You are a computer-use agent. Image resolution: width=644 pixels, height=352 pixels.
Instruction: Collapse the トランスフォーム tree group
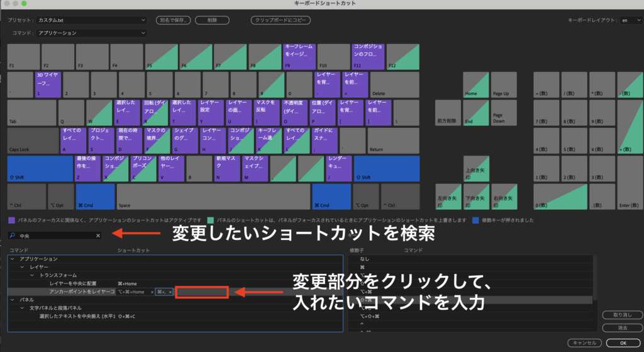pyautogui.click(x=32, y=275)
